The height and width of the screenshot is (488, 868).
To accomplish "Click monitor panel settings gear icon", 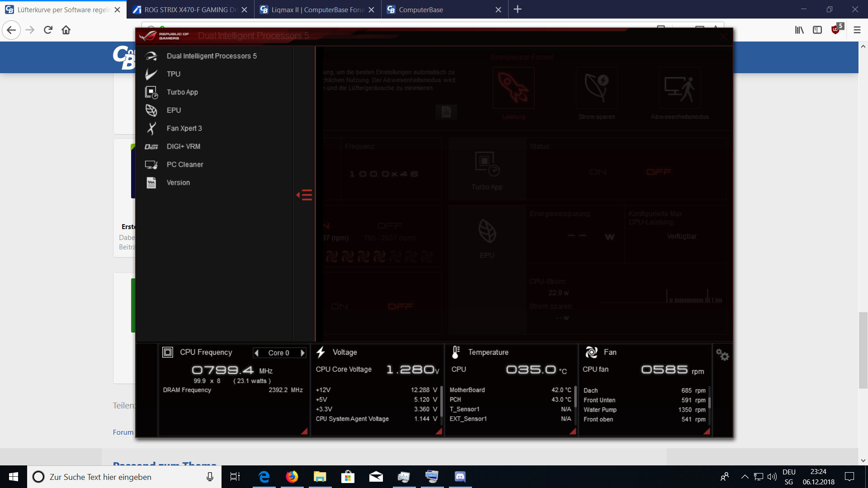I will [x=722, y=355].
